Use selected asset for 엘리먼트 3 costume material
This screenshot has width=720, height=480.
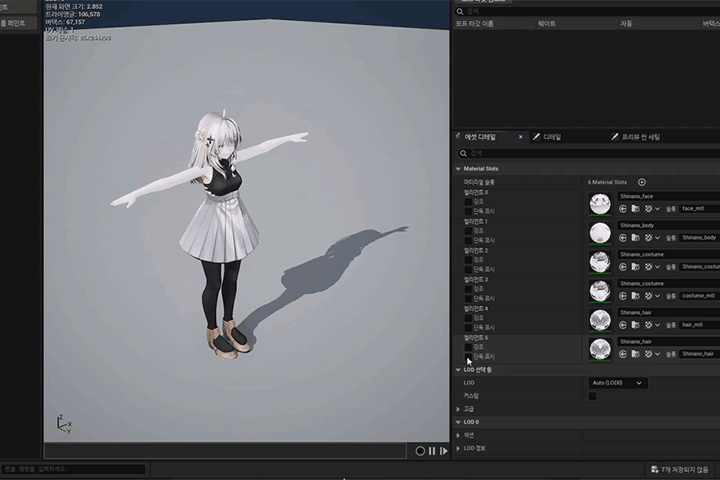623,296
